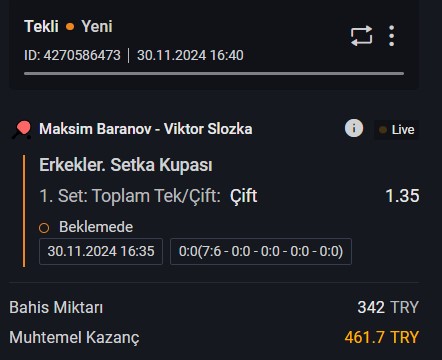Click the grey progress bar under bet ID
Screen dimensions: 442x360
coord(214,73)
